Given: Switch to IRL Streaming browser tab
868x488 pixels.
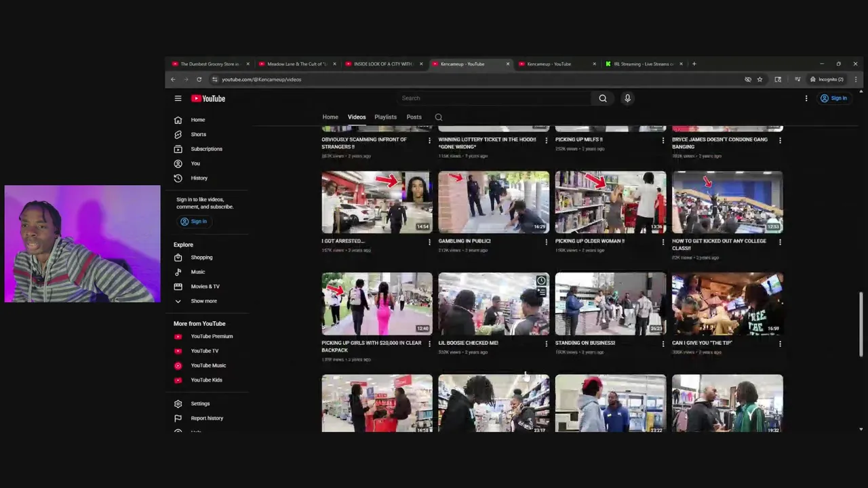Looking at the screenshot, I should 644,64.
